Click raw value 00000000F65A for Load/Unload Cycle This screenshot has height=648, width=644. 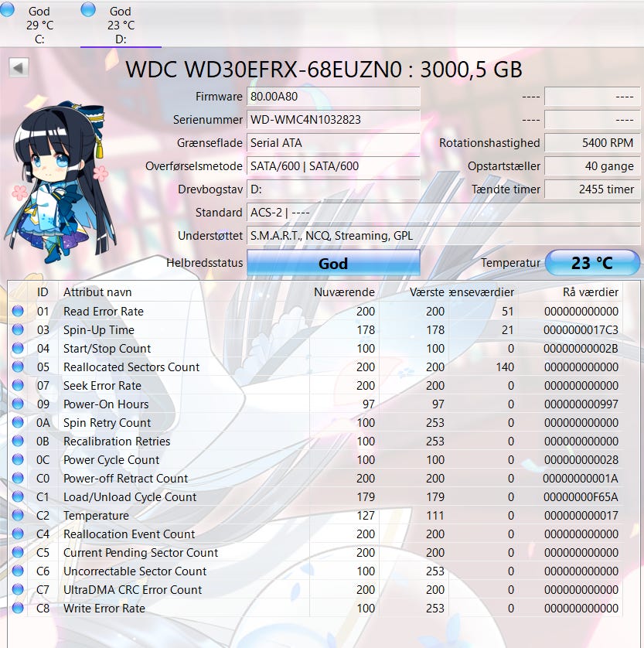(581, 496)
